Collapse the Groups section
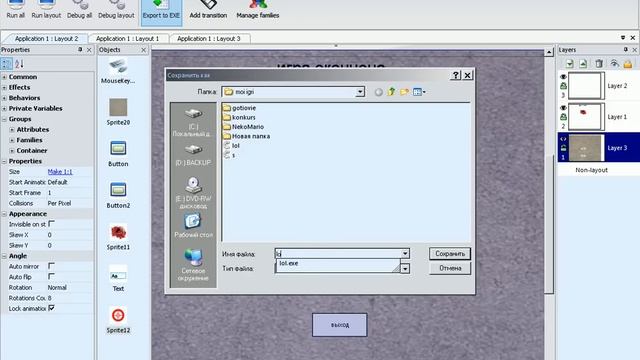 (x=4, y=119)
